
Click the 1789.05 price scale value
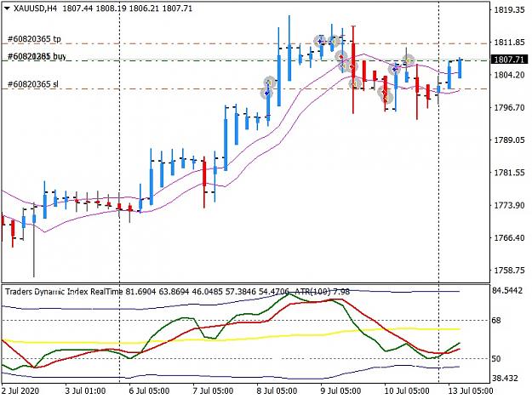pyautogui.click(x=509, y=140)
